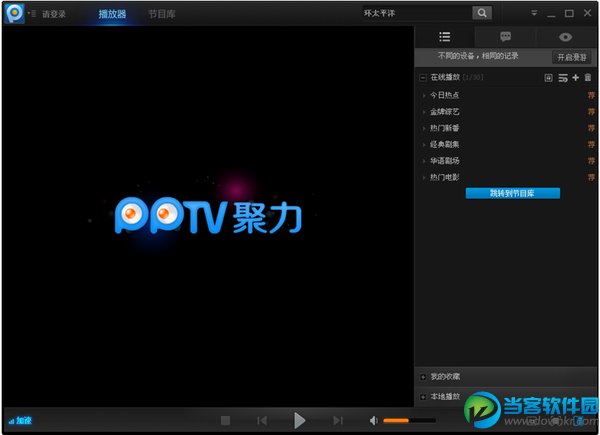Expand the 热门新番 item
Viewport: 600px width, 435px height.
click(x=424, y=128)
